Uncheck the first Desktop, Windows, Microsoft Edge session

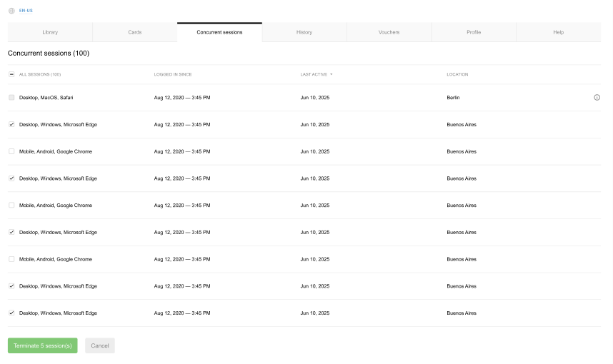point(11,125)
